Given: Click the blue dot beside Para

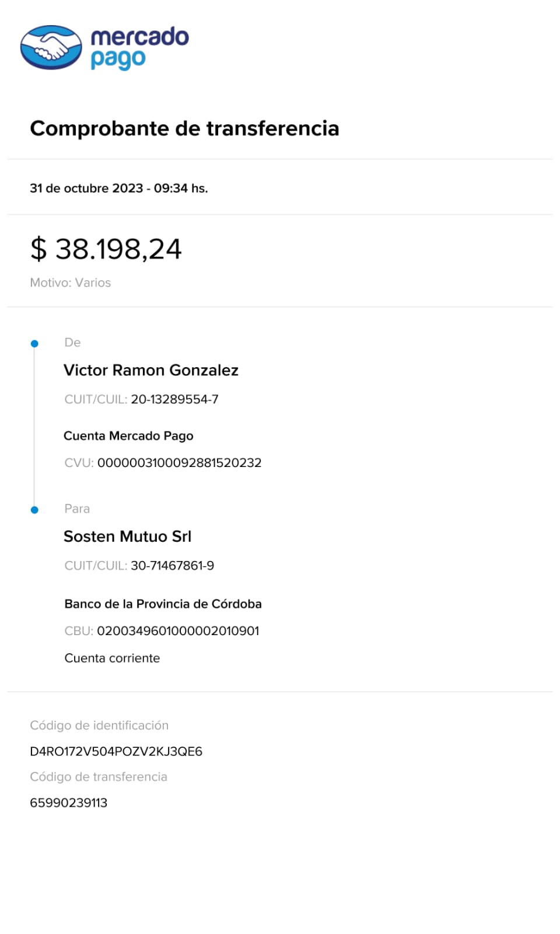Looking at the screenshot, I should (34, 510).
